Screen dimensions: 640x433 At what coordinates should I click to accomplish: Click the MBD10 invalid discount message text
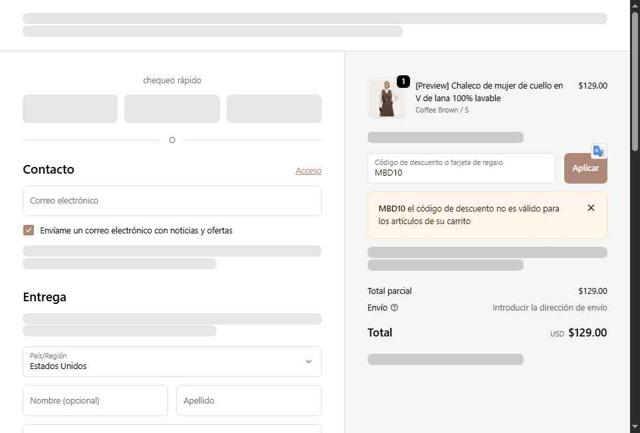(x=469, y=215)
